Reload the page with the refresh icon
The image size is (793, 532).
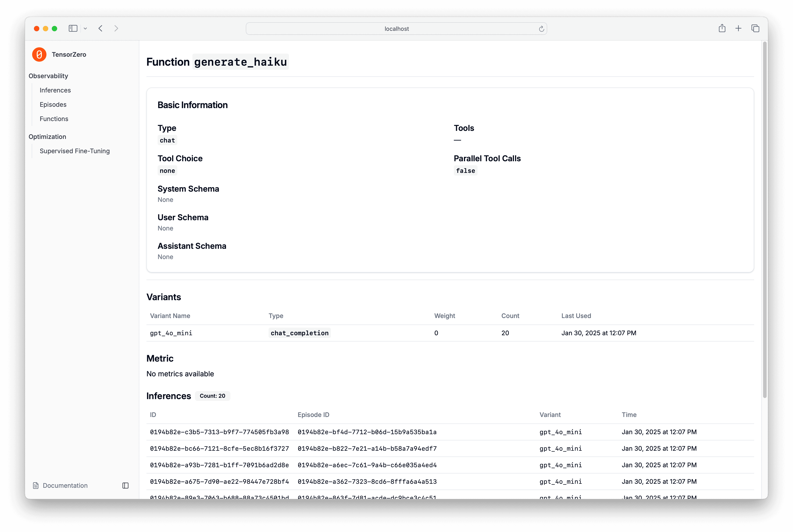pos(541,29)
